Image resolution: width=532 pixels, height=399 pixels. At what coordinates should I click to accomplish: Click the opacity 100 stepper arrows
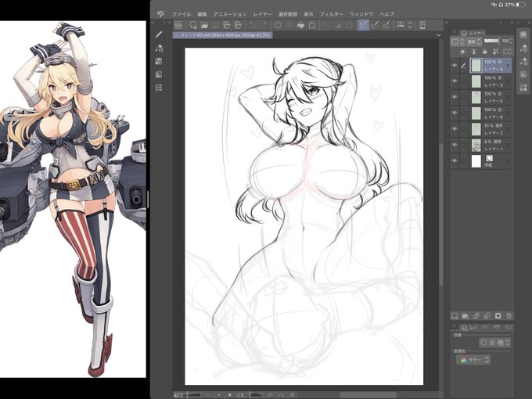tap(512, 41)
